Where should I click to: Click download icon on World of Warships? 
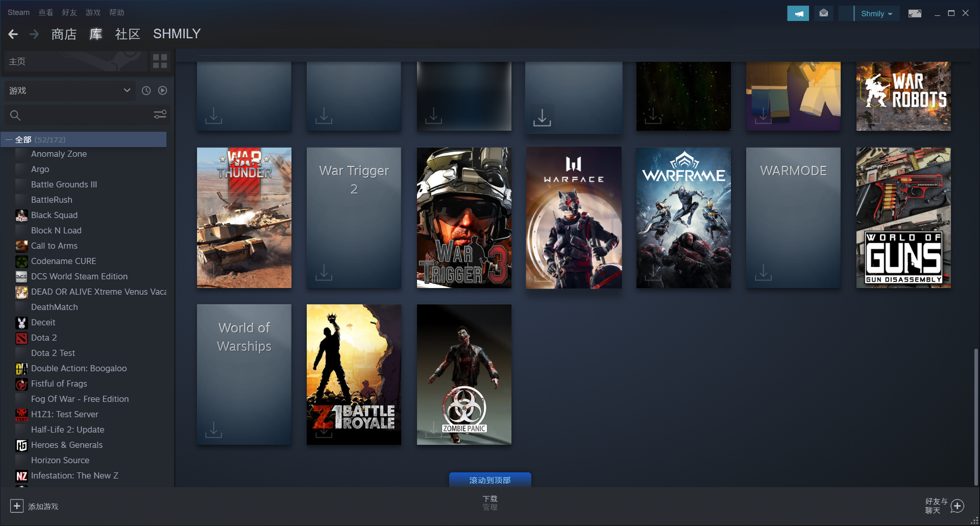pyautogui.click(x=213, y=429)
